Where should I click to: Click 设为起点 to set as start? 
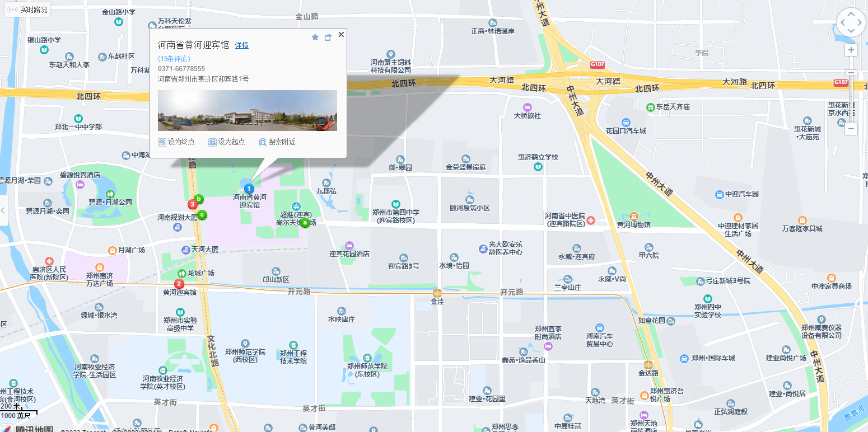click(x=227, y=142)
